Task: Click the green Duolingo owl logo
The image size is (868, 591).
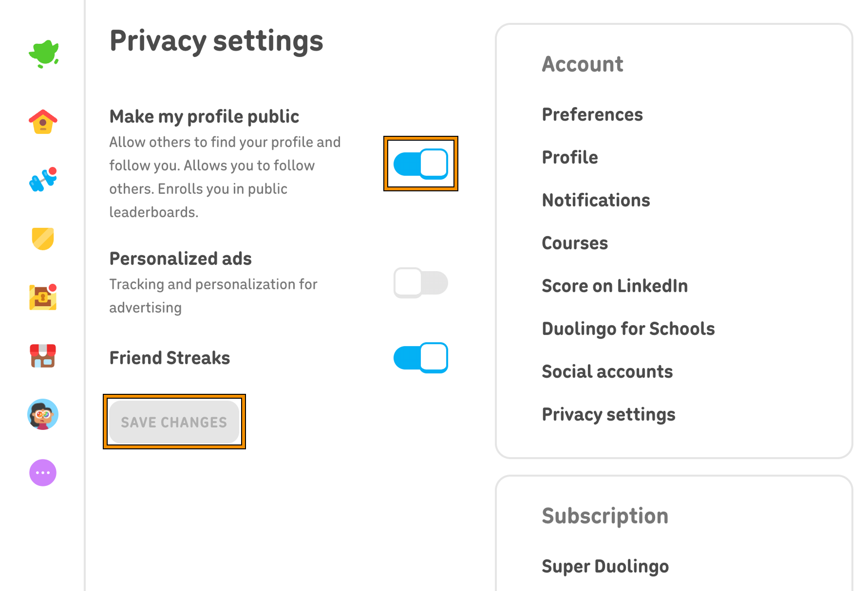Action: click(43, 54)
